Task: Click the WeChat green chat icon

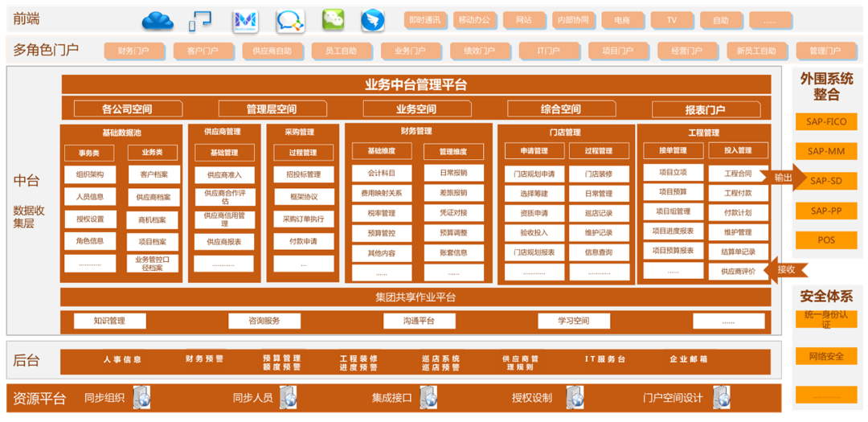Action: [x=334, y=20]
